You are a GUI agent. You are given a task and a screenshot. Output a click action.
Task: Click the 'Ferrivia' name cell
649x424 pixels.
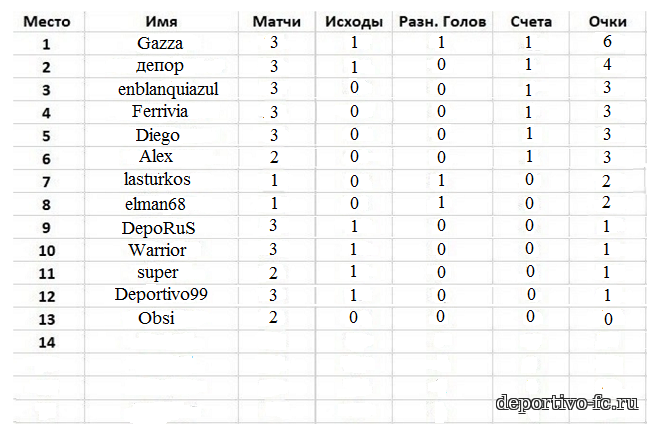(x=161, y=112)
